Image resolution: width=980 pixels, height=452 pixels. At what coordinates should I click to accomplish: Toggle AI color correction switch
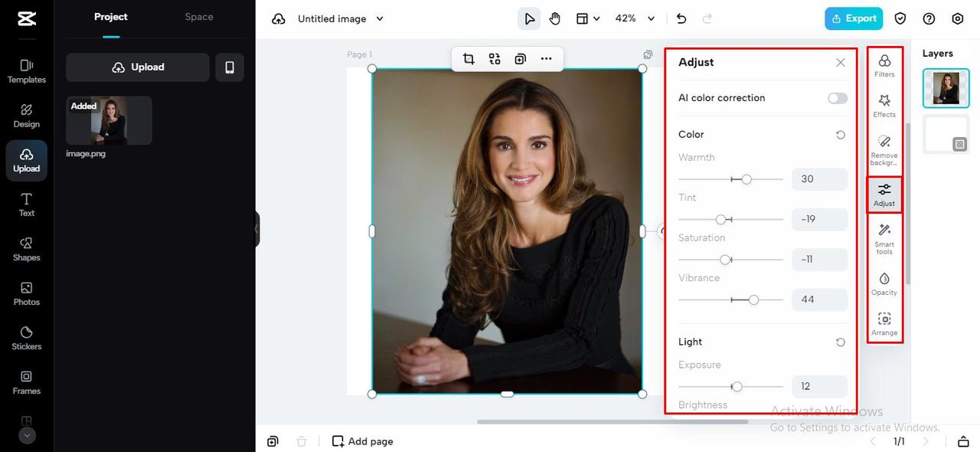point(838,98)
